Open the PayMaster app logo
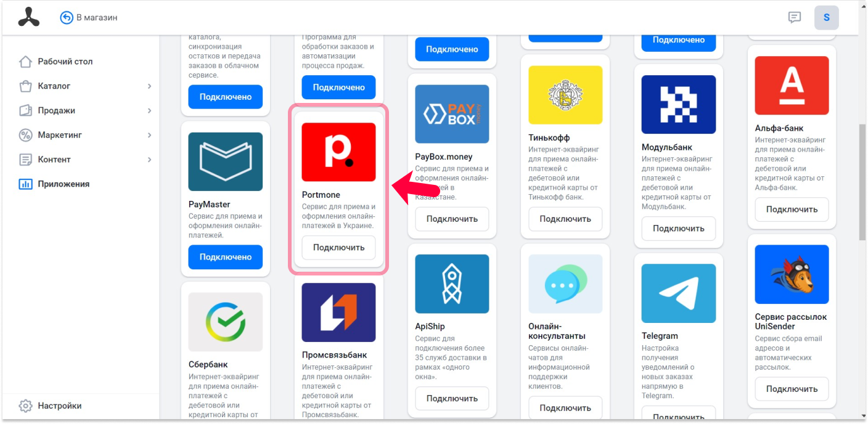 226,161
